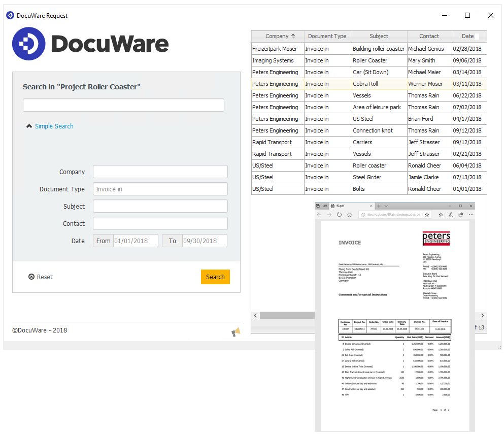Select the Make a Web Note pen icon
Screen dimensions: 504x434
[451, 214]
